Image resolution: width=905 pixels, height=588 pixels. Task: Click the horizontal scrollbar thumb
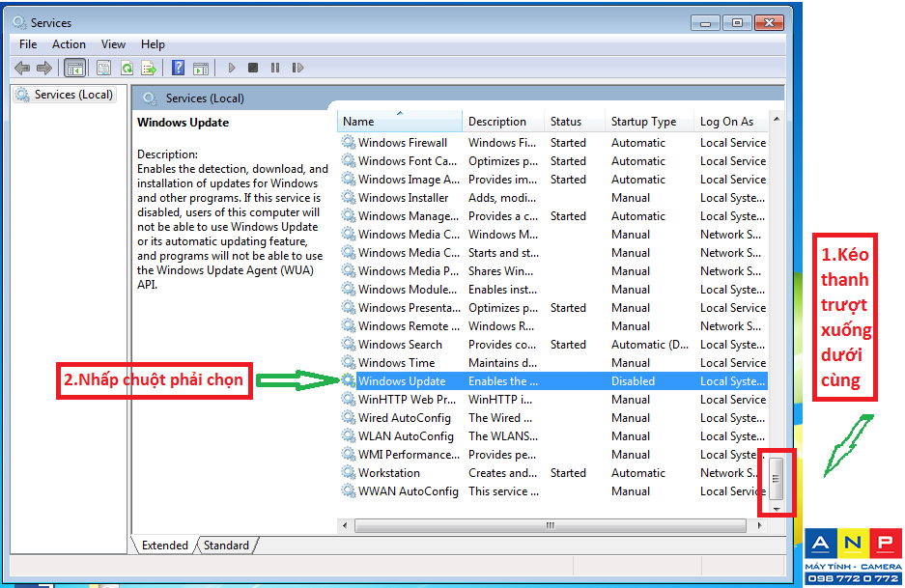tap(551, 525)
